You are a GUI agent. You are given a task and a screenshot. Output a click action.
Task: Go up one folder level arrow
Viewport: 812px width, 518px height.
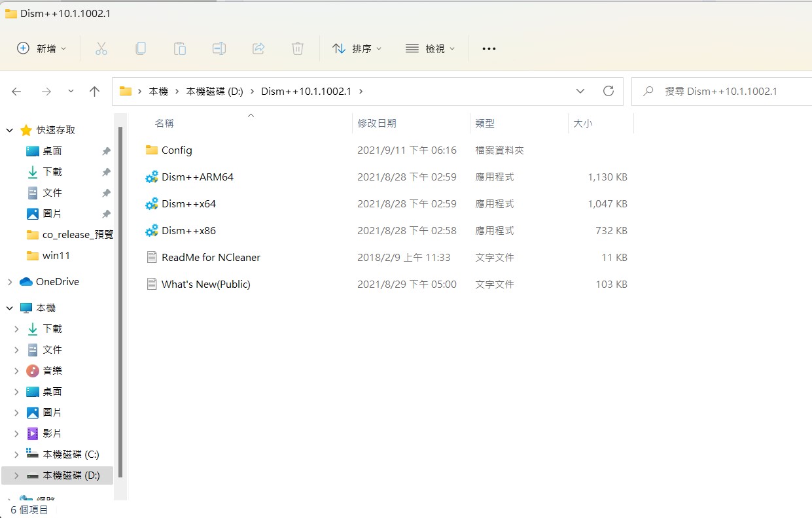[94, 92]
